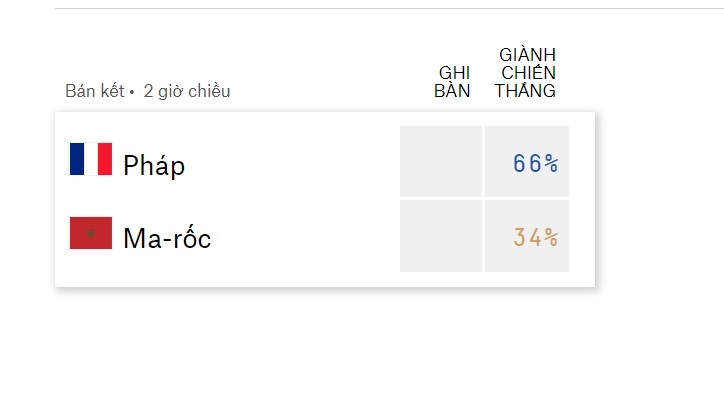
Task: Click the GIÀNH CHIẾN THẮNG column header
Action: 525,73
